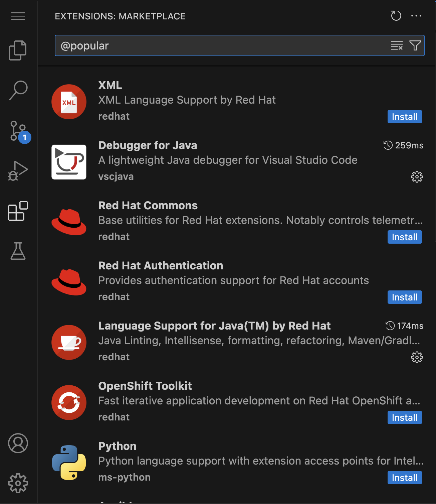Install the XML extension

405,117
